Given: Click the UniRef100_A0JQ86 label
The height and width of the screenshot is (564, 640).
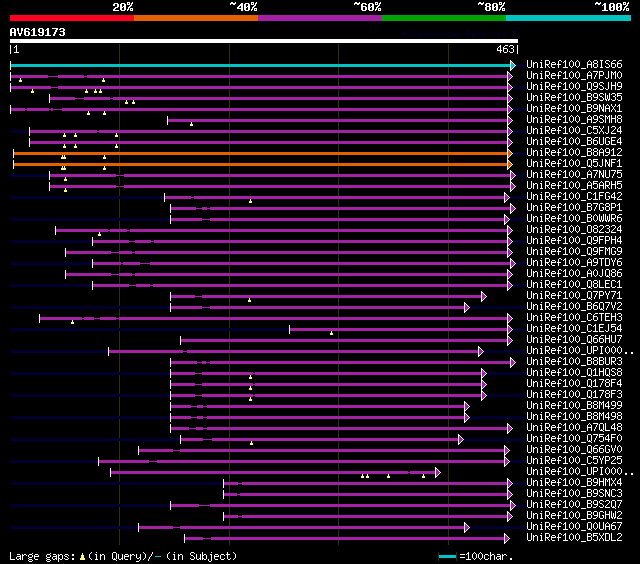Looking at the screenshot, I should click(574, 274).
